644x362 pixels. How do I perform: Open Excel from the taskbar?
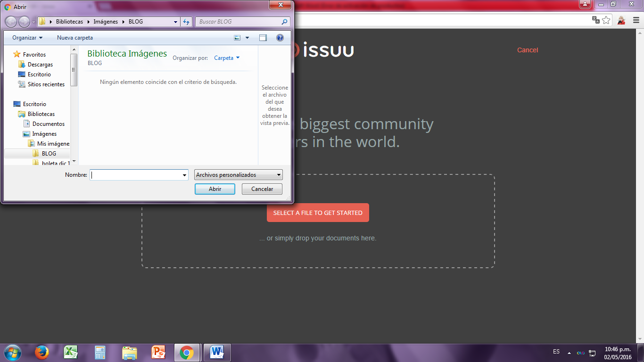coord(71,353)
